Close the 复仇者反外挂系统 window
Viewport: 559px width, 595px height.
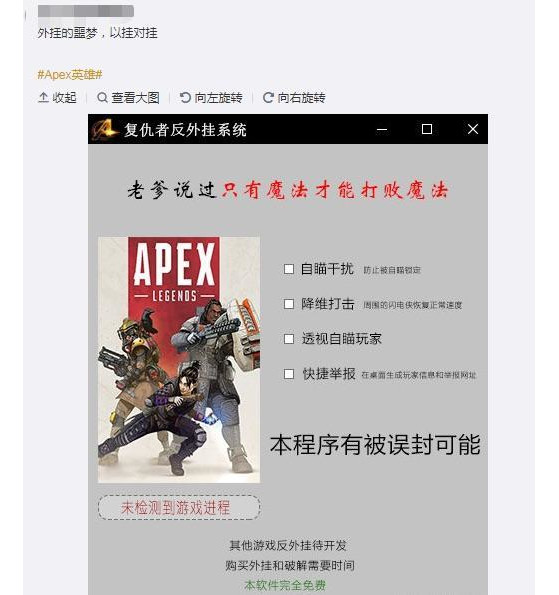click(x=473, y=129)
